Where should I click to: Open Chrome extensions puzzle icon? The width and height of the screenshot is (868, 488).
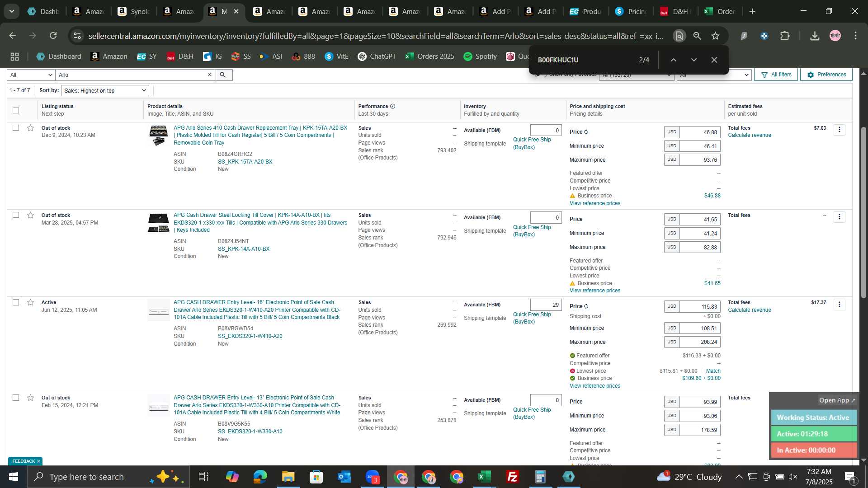tap(785, 36)
